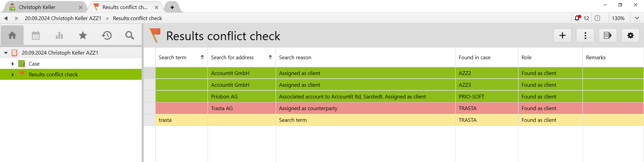
Task: Click the orange flag title icon
Action: (x=155, y=35)
